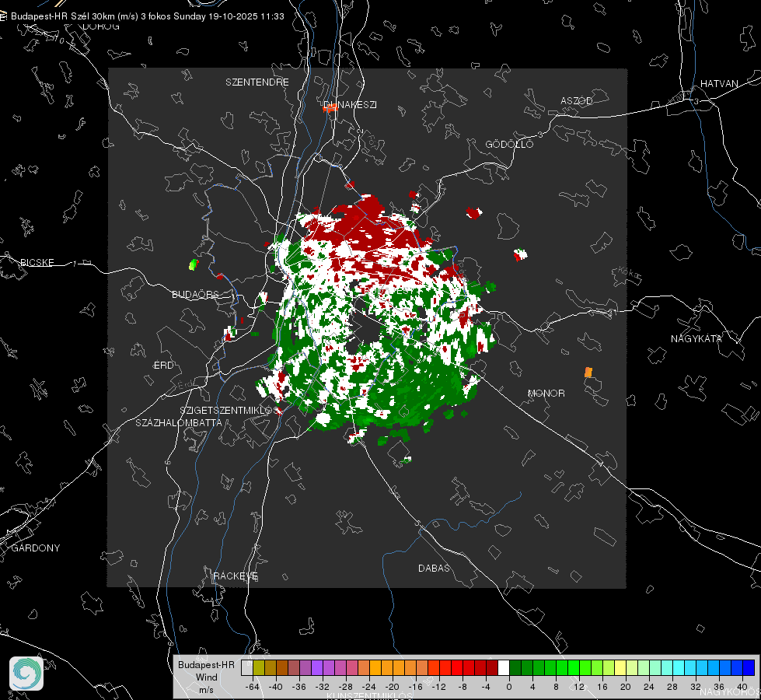The width and height of the screenshot is (761, 700).
Task: Click the Budapest-HR Wind m/s legend title
Action: (x=206, y=677)
